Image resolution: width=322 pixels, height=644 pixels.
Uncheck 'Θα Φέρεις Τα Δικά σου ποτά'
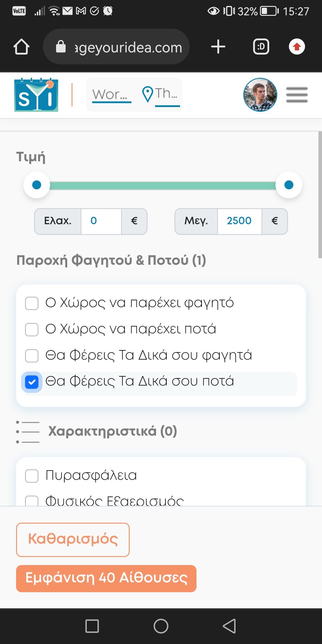[32, 382]
